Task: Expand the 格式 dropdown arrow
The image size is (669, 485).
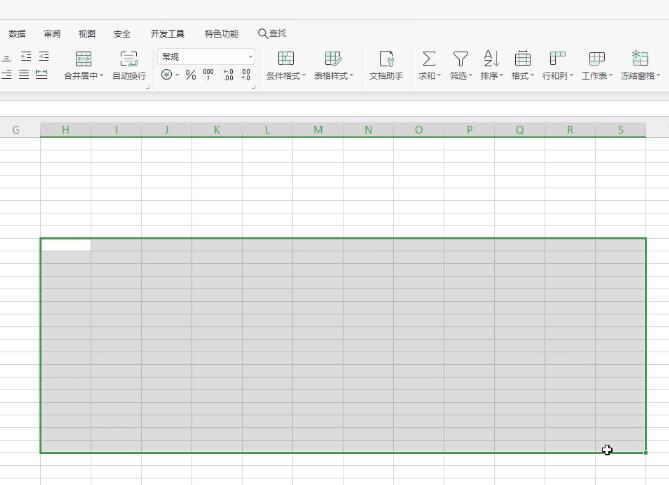Action: tap(532, 76)
